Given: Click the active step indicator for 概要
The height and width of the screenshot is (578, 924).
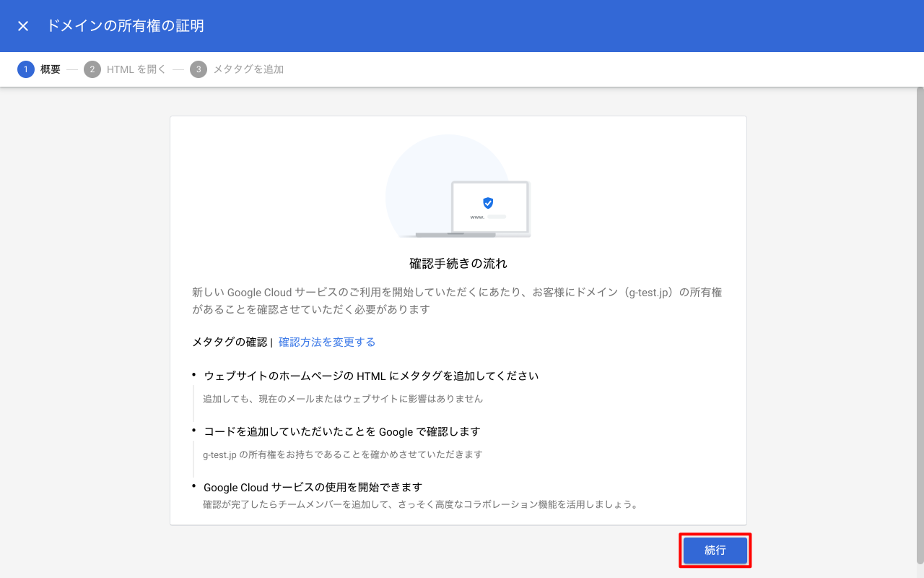Looking at the screenshot, I should click(x=40, y=69).
